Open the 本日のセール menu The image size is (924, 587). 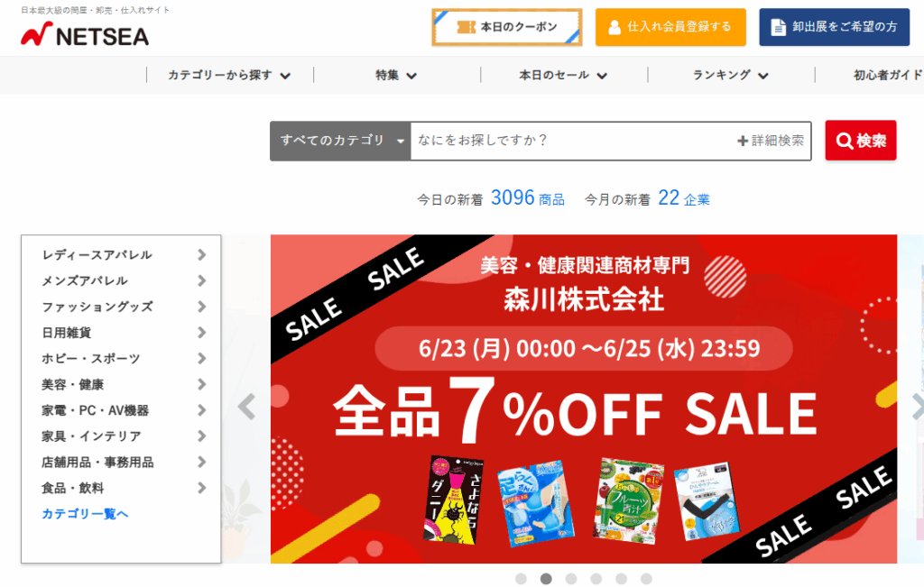tap(563, 76)
